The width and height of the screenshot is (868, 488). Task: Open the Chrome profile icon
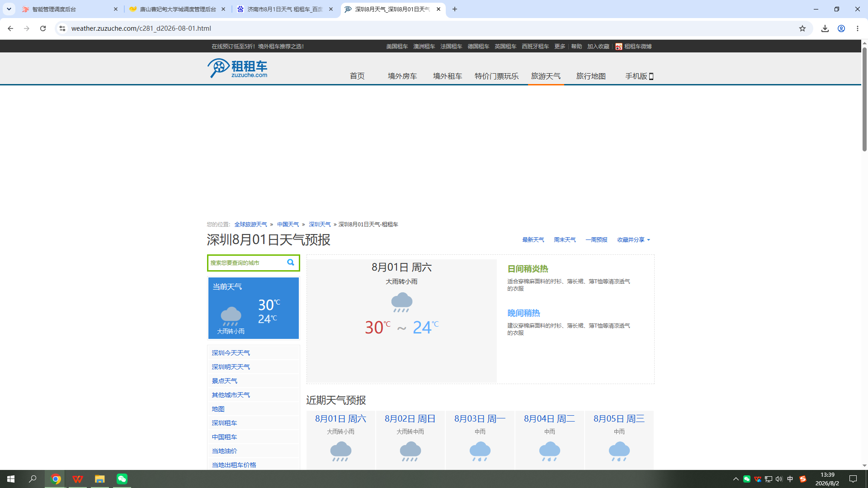click(841, 28)
